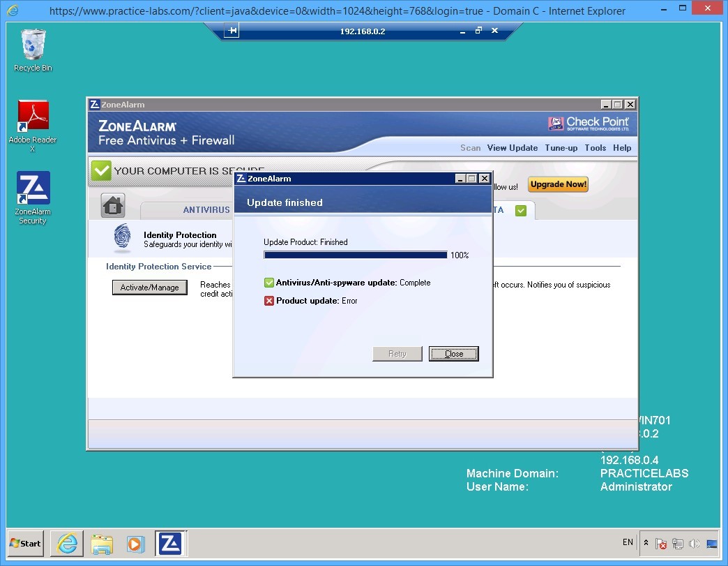Click the 100% update progress bar

point(355,255)
